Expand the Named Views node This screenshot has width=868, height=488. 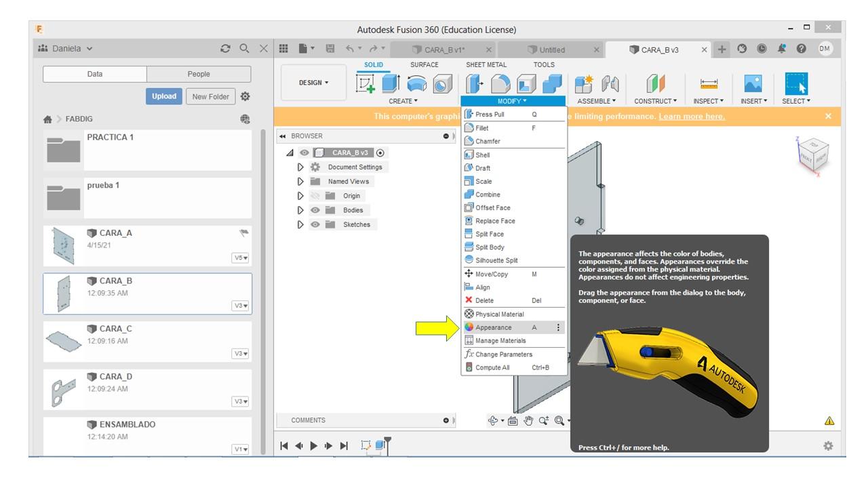point(300,181)
